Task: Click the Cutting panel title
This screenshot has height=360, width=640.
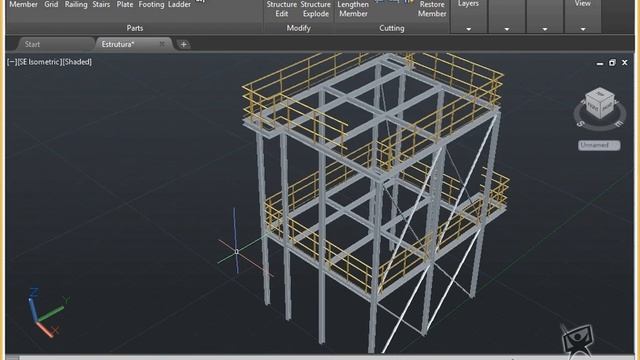Action: pyautogui.click(x=392, y=28)
